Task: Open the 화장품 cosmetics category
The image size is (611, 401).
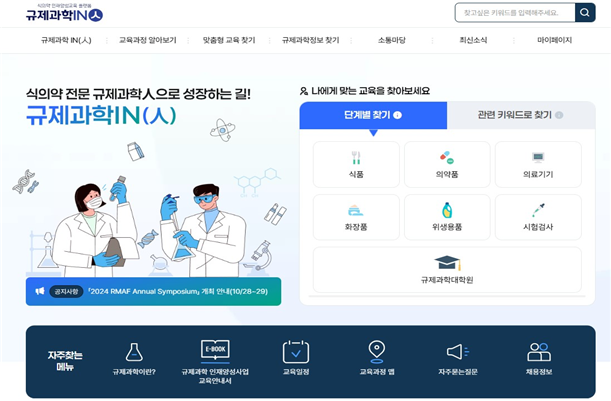Action: tap(356, 217)
